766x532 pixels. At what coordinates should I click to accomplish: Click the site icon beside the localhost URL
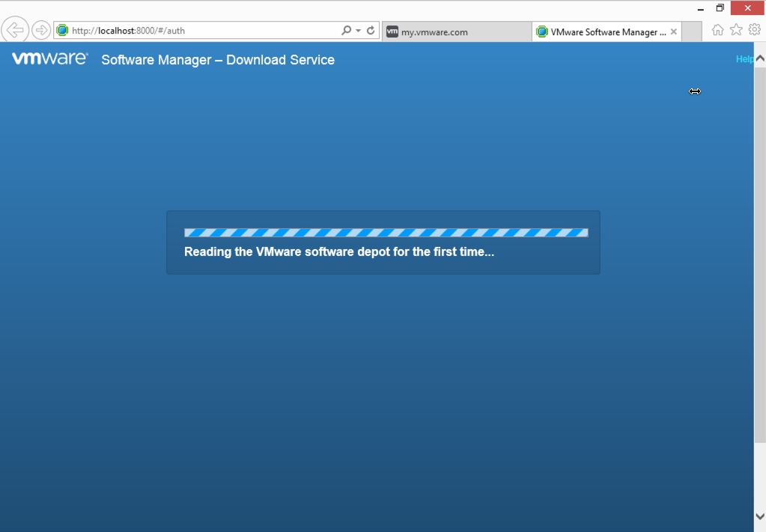62,31
